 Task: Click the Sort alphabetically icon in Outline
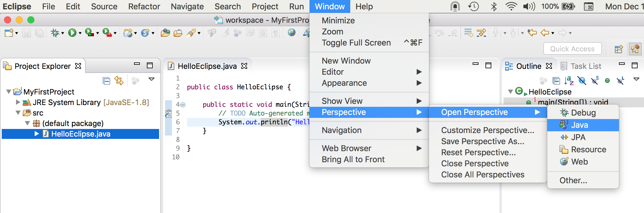click(x=569, y=81)
